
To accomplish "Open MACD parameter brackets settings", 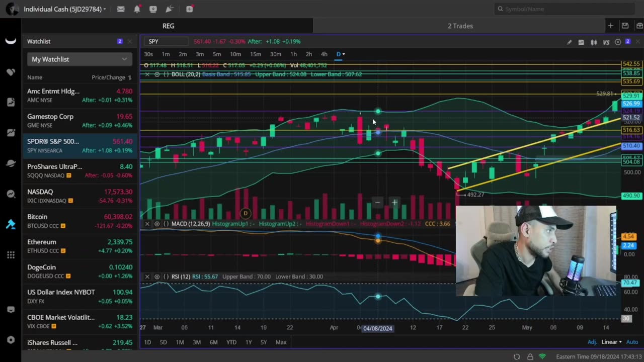I will 166,224.
